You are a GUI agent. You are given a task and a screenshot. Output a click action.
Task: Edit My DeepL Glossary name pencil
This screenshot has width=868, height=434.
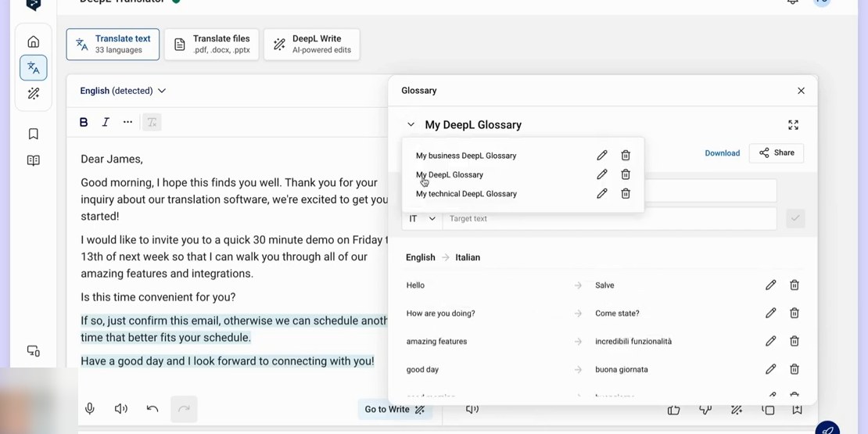601,175
